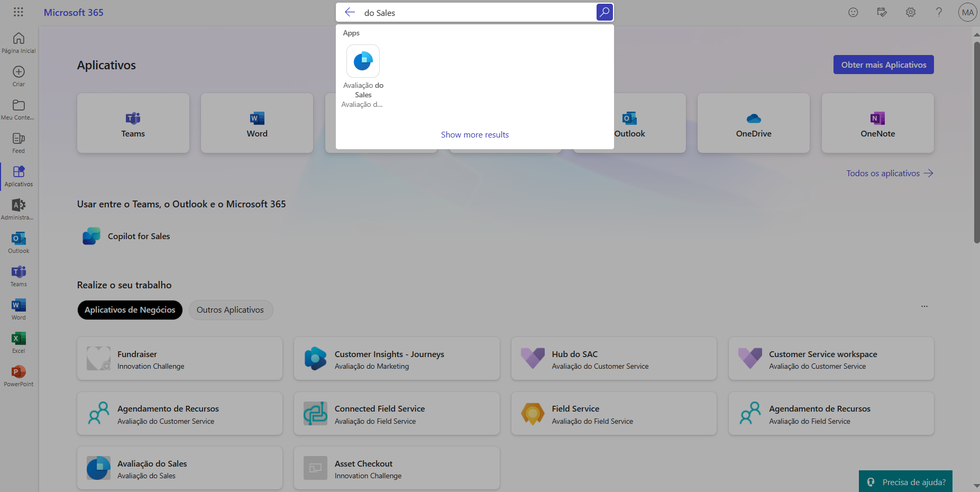
Task: Click the vertical page scrollbar thumb
Action: coord(976,142)
